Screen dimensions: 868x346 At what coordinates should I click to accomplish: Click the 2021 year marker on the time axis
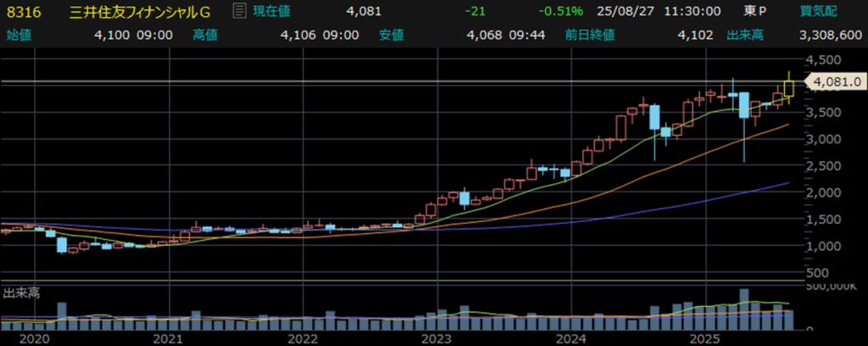tap(169, 338)
